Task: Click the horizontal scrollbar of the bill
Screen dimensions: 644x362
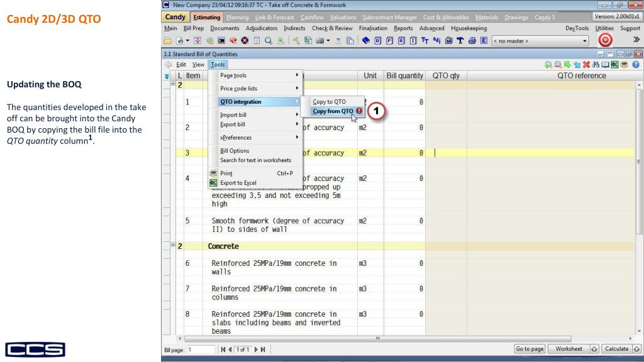Action: pos(377,339)
